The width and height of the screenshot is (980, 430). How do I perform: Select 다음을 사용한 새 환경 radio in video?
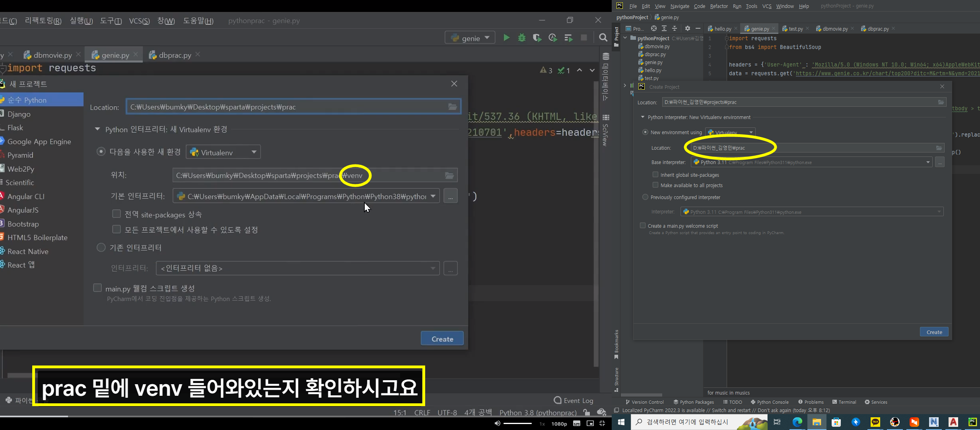click(x=101, y=152)
